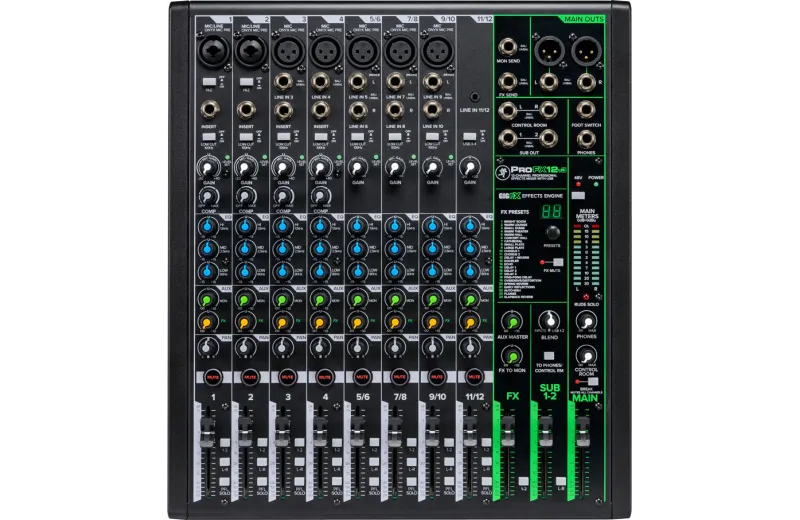Click the channel 1 PAN knob

tap(208, 348)
